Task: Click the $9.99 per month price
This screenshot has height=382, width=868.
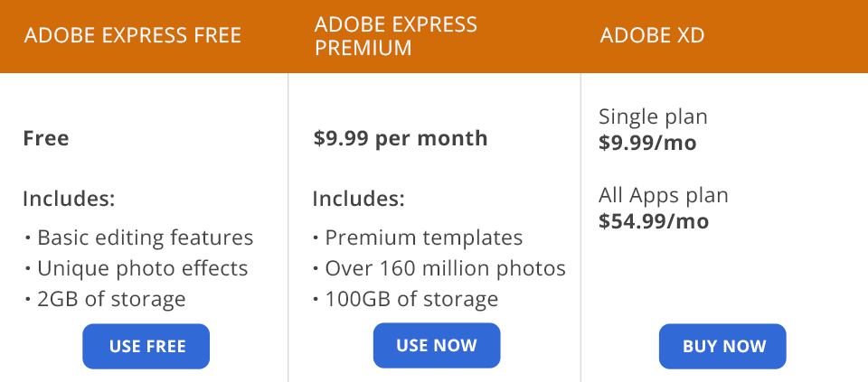Action: tap(401, 139)
